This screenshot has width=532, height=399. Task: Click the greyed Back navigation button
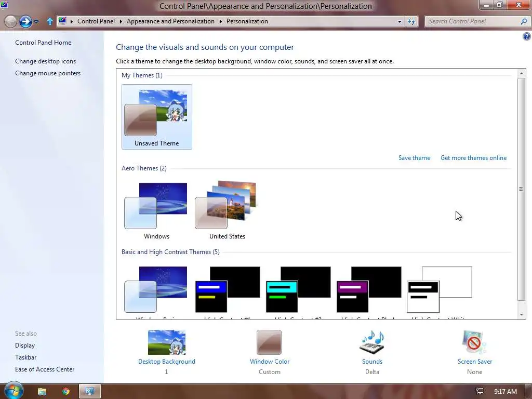point(10,21)
